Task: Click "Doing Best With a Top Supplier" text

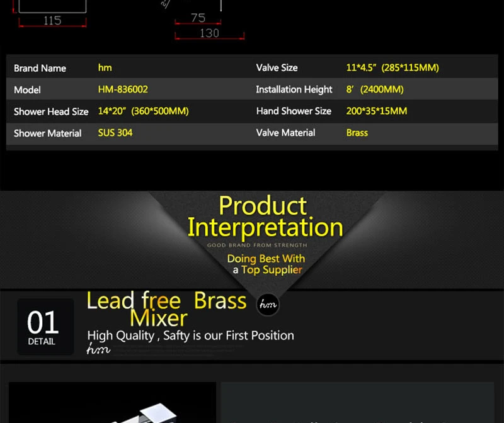Action: [x=266, y=264]
